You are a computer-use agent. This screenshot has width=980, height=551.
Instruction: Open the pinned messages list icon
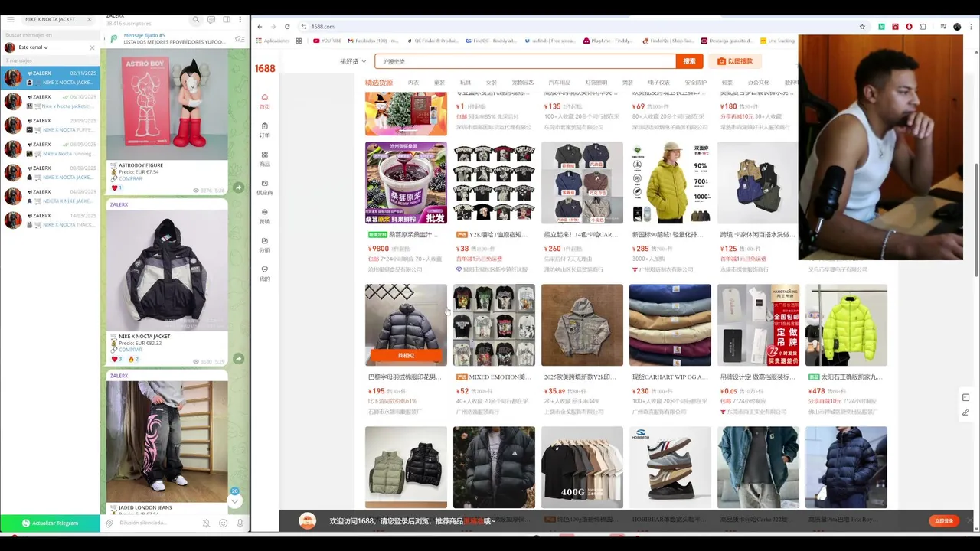point(240,39)
